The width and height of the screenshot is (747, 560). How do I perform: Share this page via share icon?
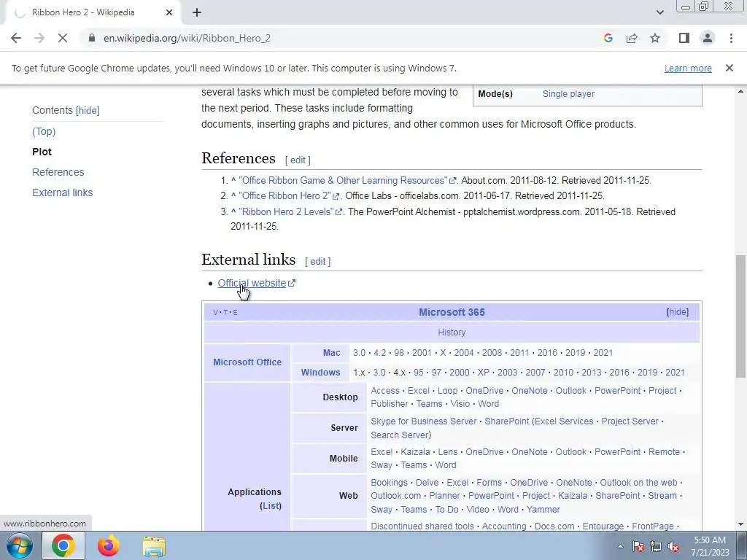click(632, 38)
